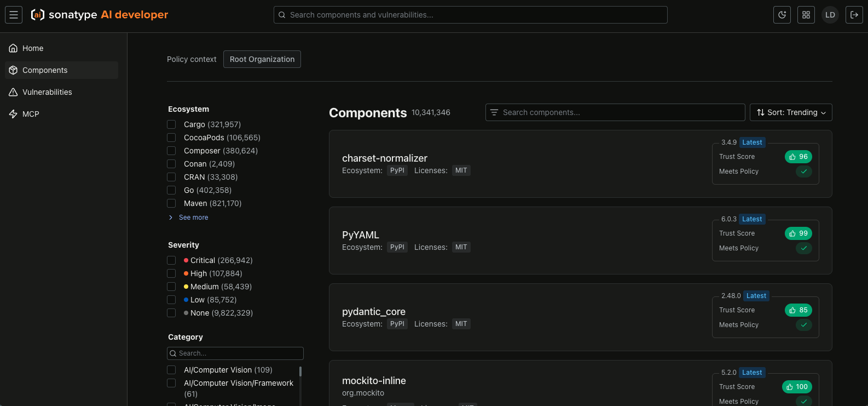Check the CRAN ecosystem filter
Viewport: 868px width, 406px height.
pos(171,177)
